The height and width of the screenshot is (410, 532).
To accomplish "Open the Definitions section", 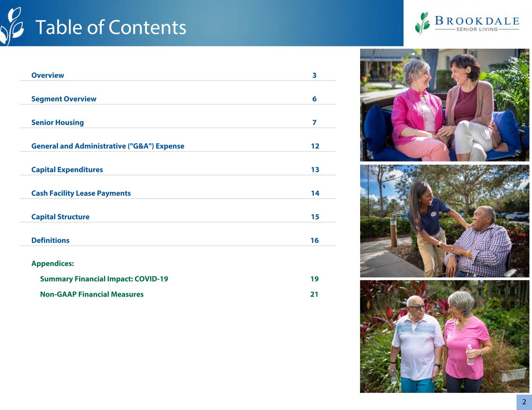I will 50,240.
